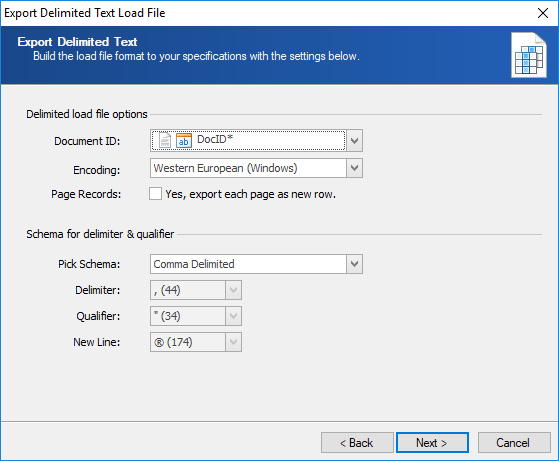Click the document page icon beside DocID
This screenshot has height=461, width=559.
(x=165, y=140)
